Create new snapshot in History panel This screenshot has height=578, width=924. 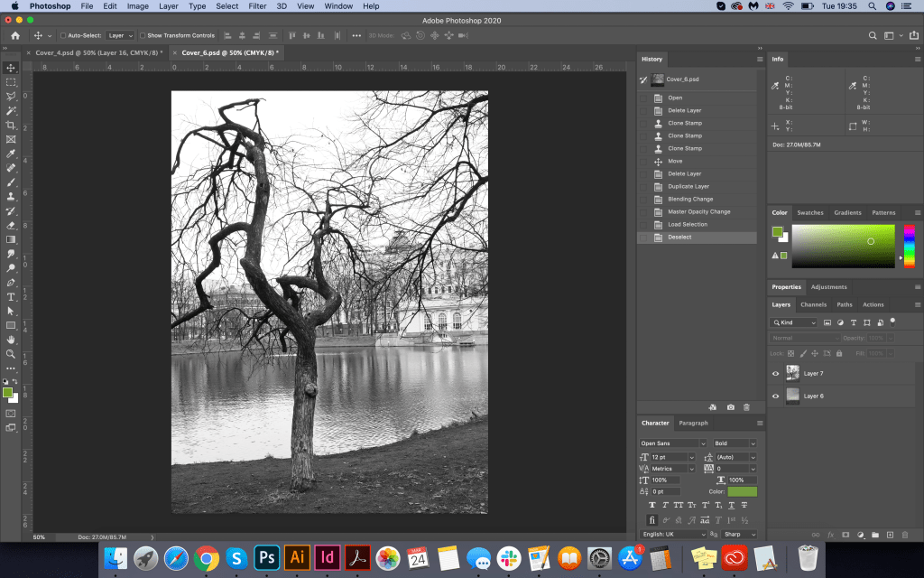[x=730, y=407]
